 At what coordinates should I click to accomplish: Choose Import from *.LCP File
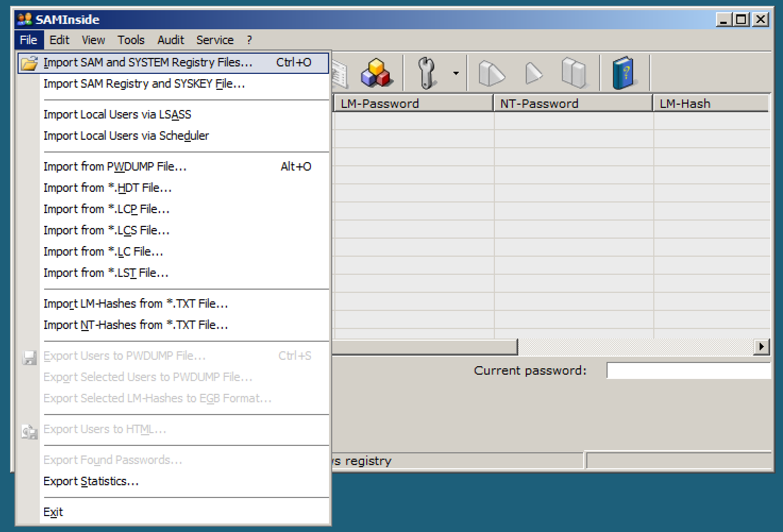pos(173,209)
